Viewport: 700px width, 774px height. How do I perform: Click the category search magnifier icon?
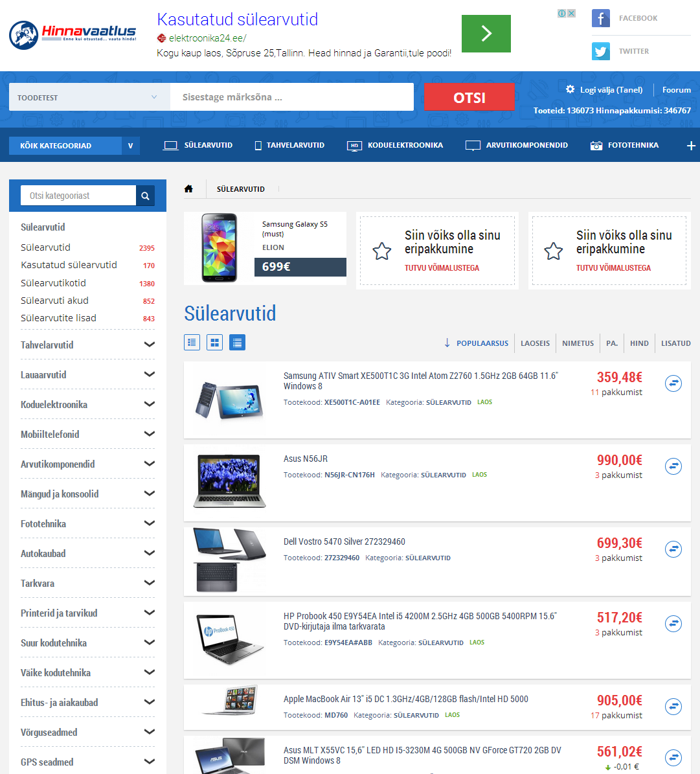(x=145, y=196)
